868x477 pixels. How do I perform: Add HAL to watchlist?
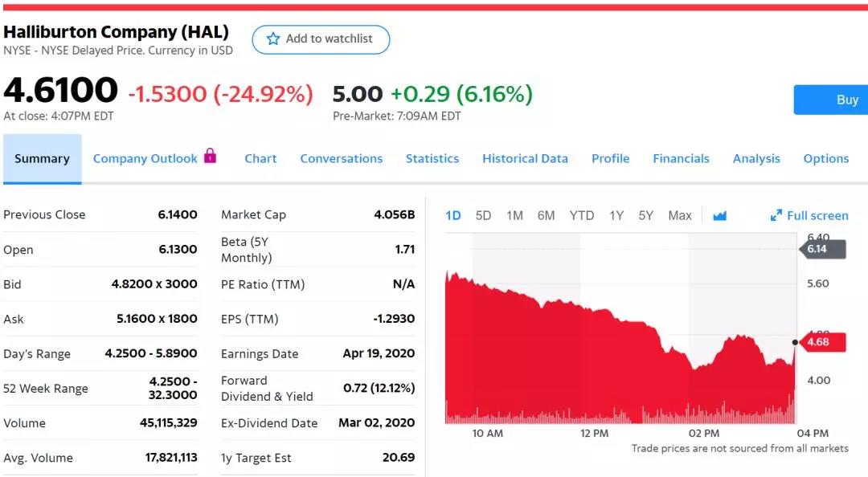321,39
